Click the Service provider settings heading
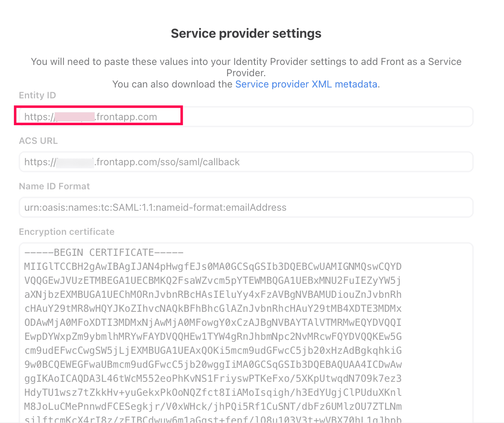This screenshot has width=504, height=423. point(246,33)
